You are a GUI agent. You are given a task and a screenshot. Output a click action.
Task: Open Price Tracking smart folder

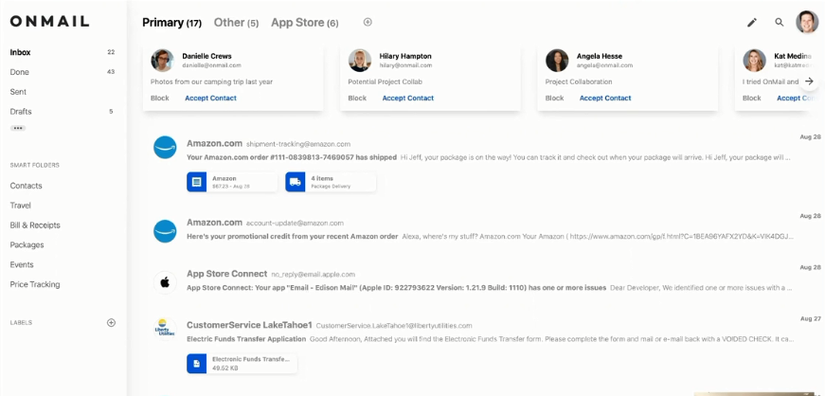coord(35,285)
